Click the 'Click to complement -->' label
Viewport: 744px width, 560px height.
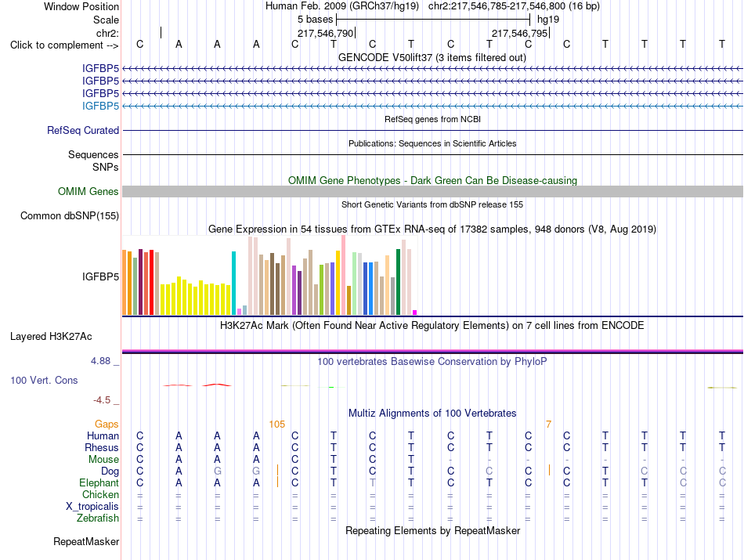click(x=64, y=45)
